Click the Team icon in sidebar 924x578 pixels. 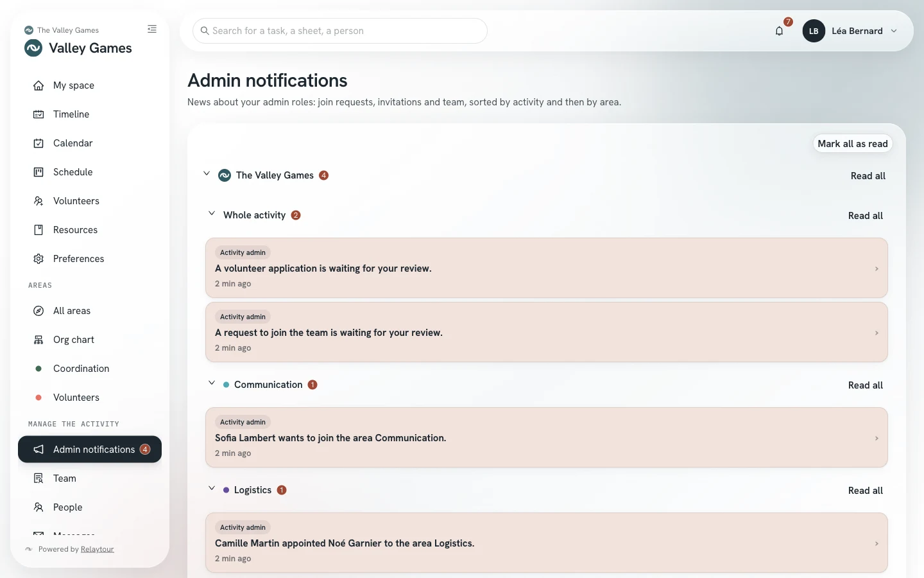coord(38,478)
